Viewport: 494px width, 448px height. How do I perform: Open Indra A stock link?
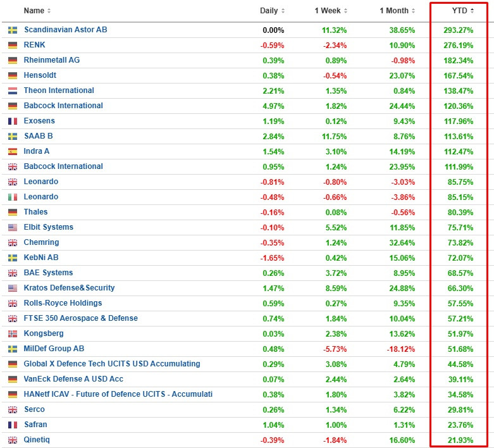37,151
